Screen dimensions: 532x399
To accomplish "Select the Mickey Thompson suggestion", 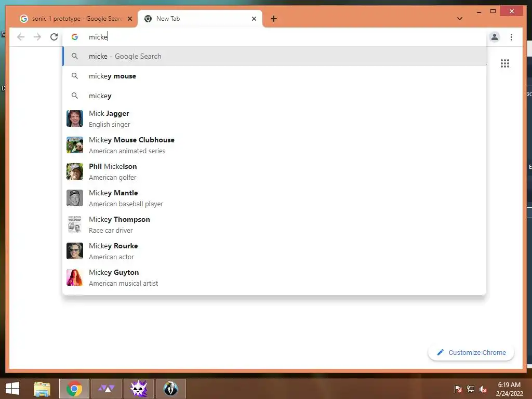I will (274, 224).
